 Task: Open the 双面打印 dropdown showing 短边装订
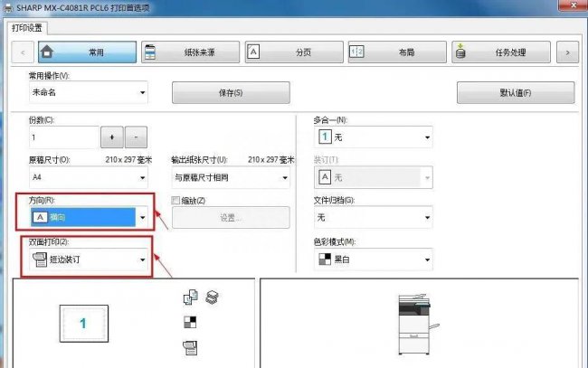click(x=89, y=259)
